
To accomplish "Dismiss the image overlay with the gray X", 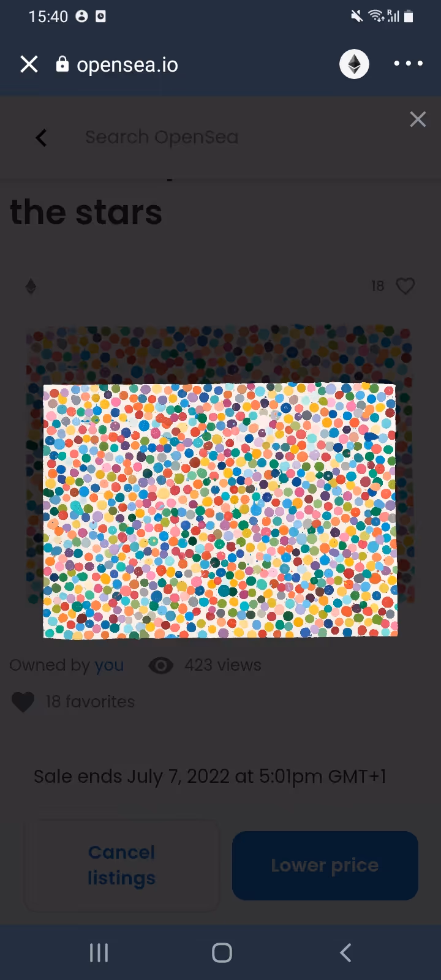I will (x=418, y=119).
